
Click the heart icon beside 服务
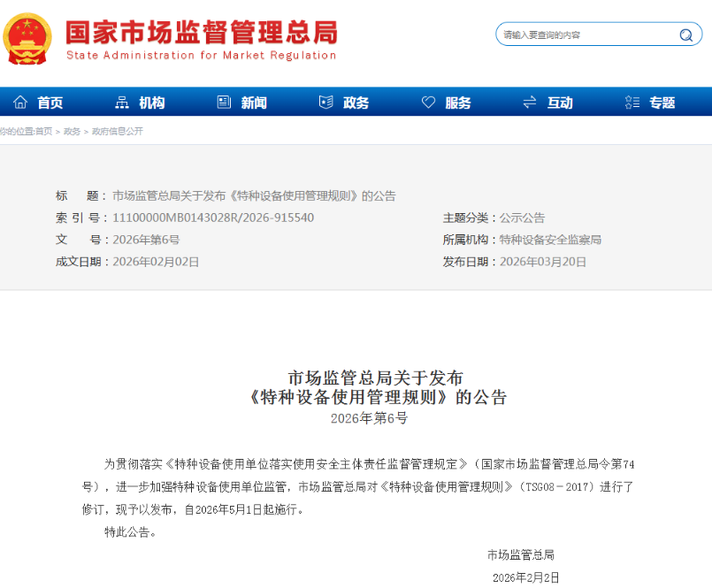428,103
